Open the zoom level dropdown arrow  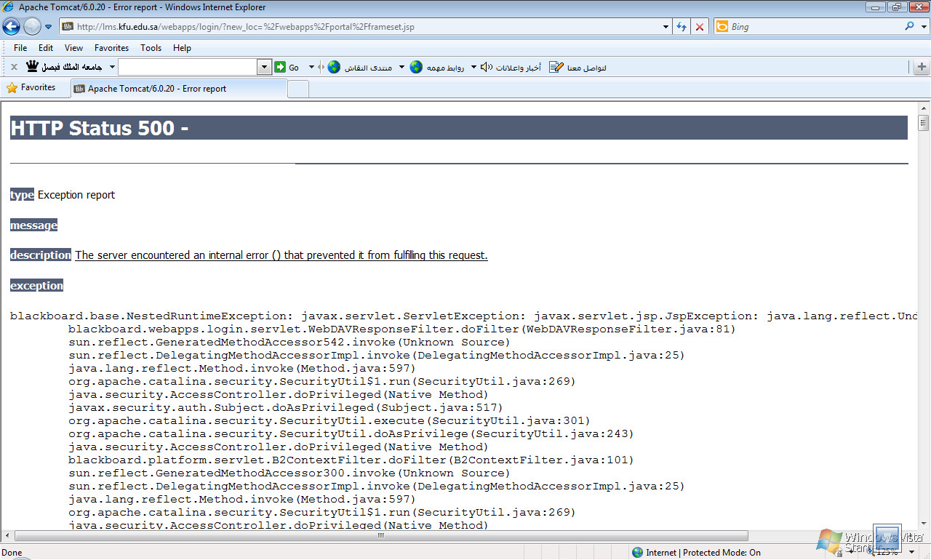point(911,553)
